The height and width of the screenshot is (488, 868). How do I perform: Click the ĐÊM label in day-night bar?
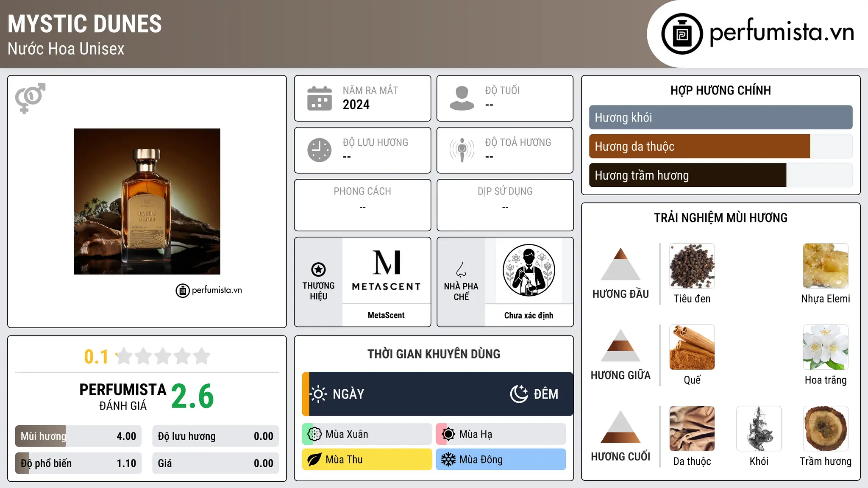[546, 394]
